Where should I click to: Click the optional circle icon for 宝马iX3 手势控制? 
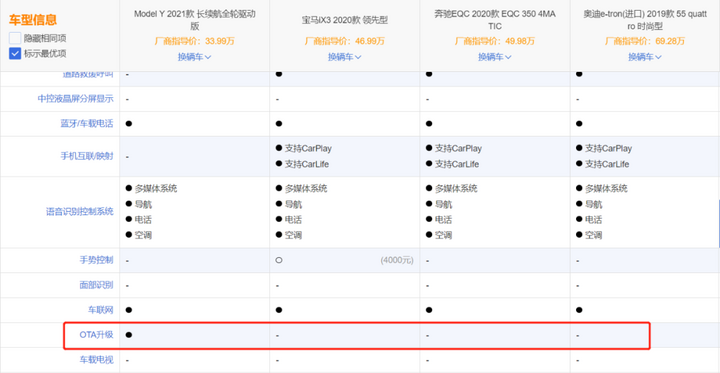[279, 260]
